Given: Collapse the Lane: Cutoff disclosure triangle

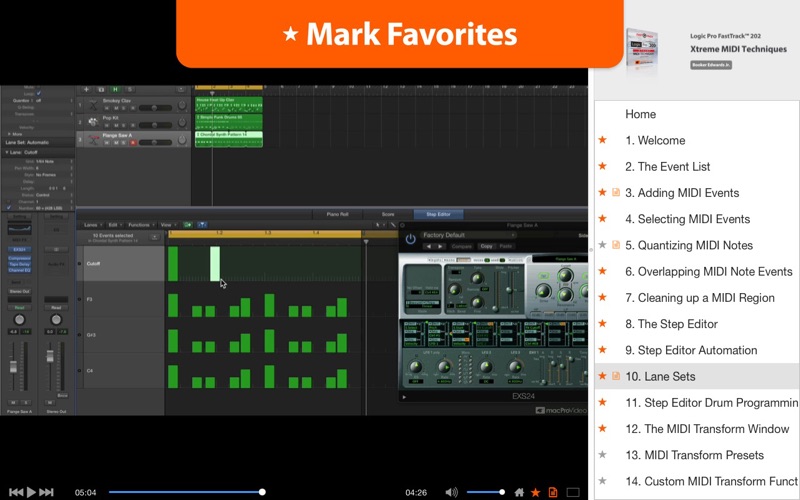Looking at the screenshot, I should [7, 152].
